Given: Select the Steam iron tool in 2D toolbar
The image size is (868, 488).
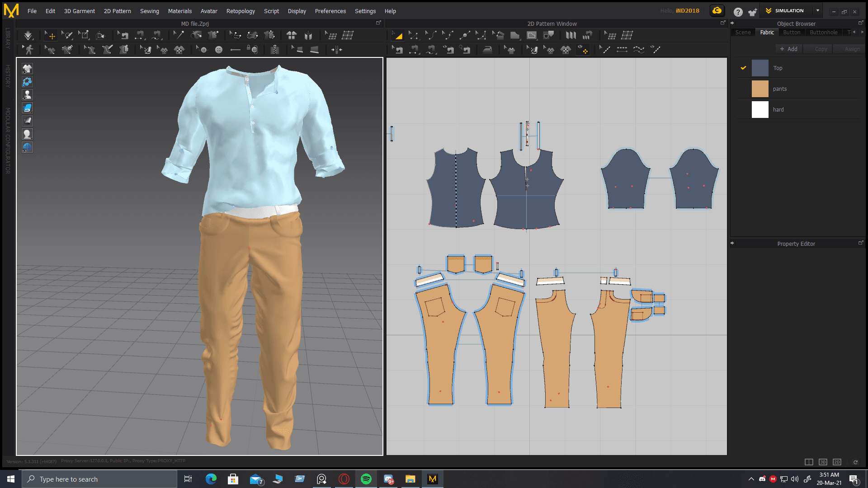Looking at the screenshot, I should [x=487, y=50].
